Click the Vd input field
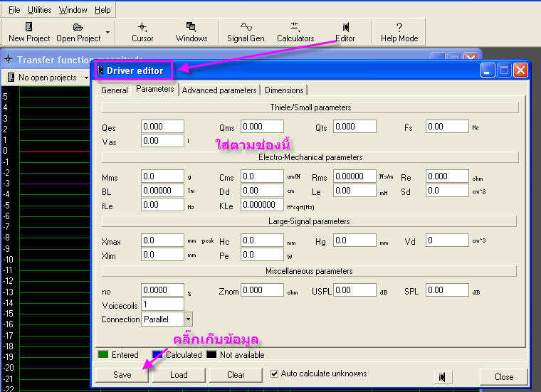The height and width of the screenshot is (392, 541). point(447,240)
